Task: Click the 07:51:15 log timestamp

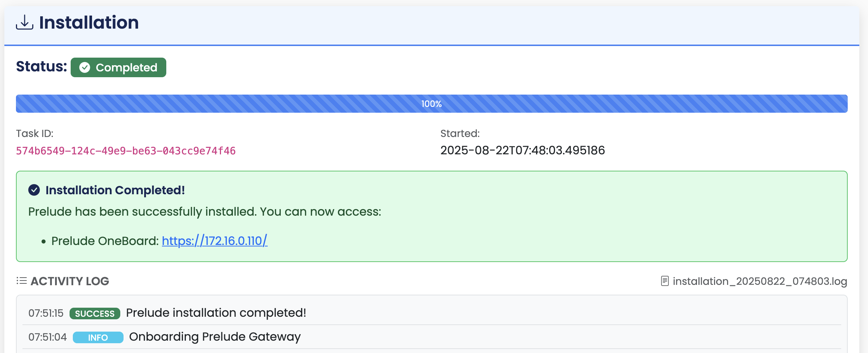Action: tap(46, 313)
